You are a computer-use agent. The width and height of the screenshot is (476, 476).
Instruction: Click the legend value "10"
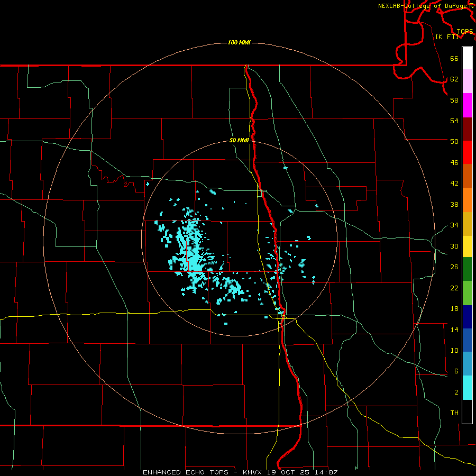coord(454,351)
